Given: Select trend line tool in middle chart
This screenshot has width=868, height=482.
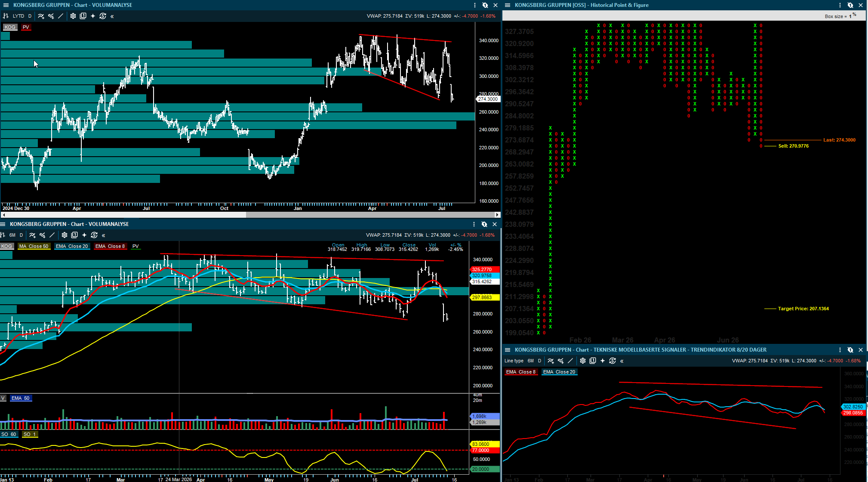Looking at the screenshot, I should pyautogui.click(x=52, y=235).
